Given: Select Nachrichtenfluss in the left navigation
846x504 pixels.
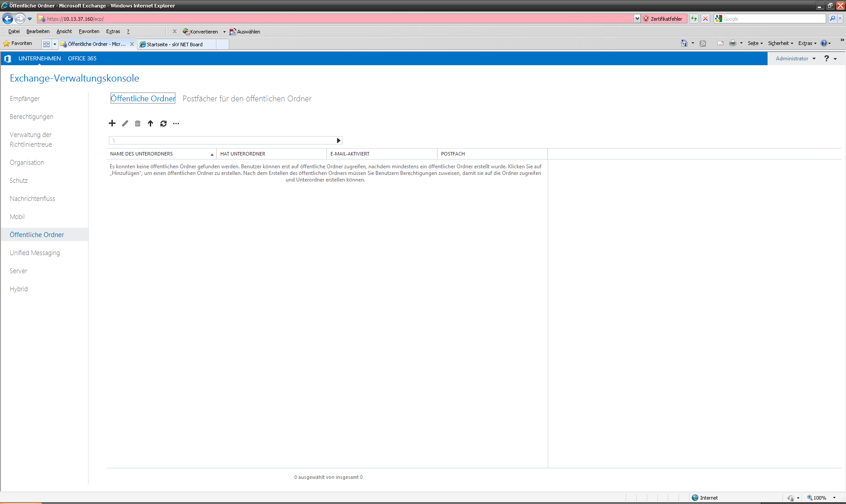Looking at the screenshot, I should point(32,199).
